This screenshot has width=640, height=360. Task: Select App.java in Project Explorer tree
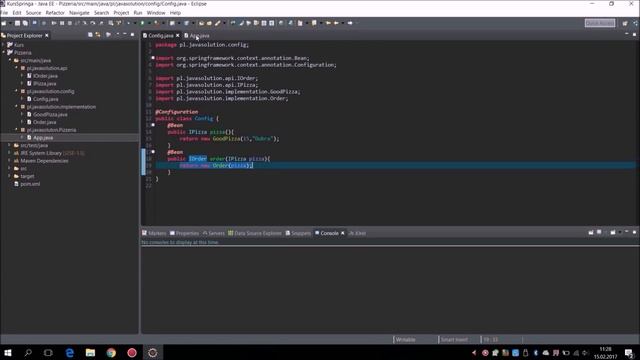tap(40, 138)
